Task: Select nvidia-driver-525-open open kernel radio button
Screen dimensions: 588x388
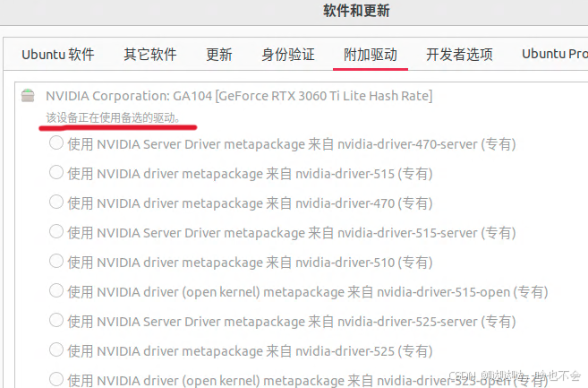Action: (56, 379)
